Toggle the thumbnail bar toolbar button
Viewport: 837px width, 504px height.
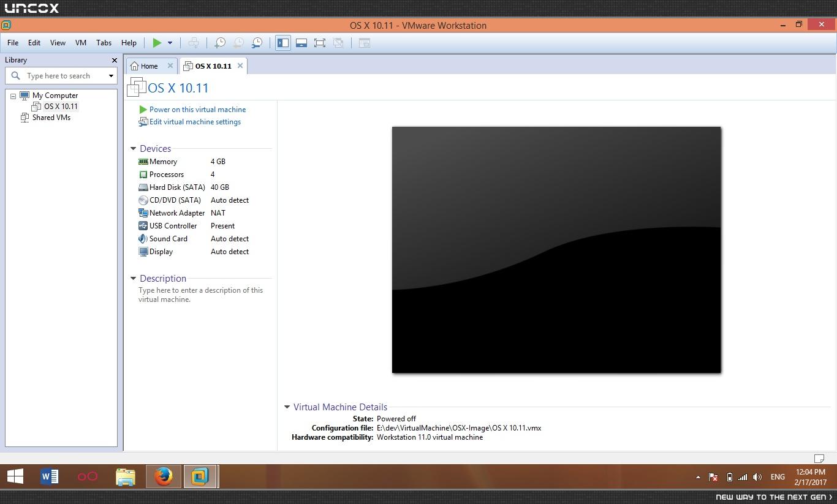click(301, 43)
